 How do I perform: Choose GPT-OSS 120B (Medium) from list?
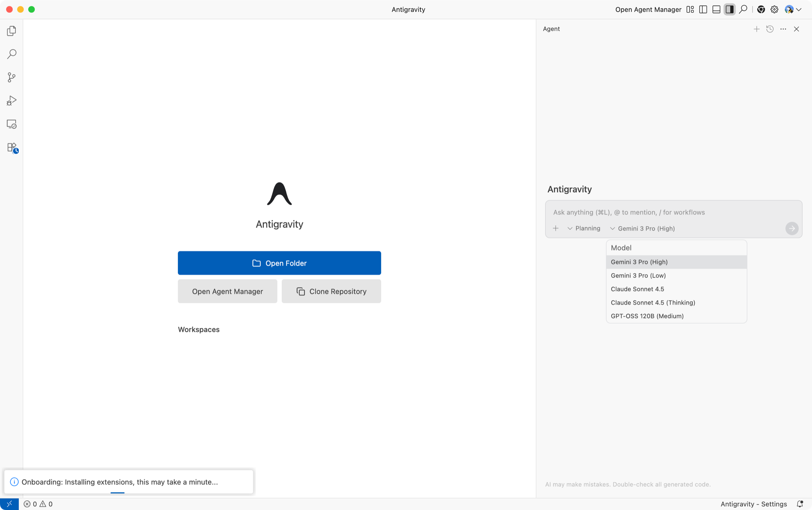coord(647,316)
